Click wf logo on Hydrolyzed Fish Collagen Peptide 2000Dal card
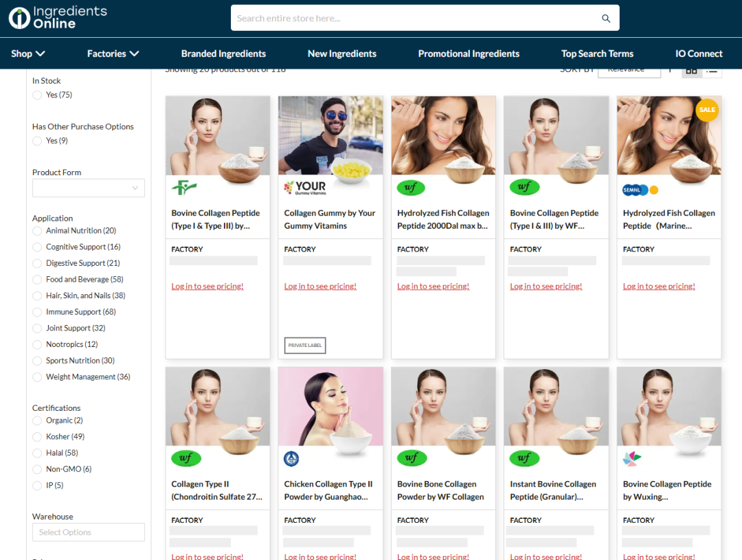 [411, 188]
